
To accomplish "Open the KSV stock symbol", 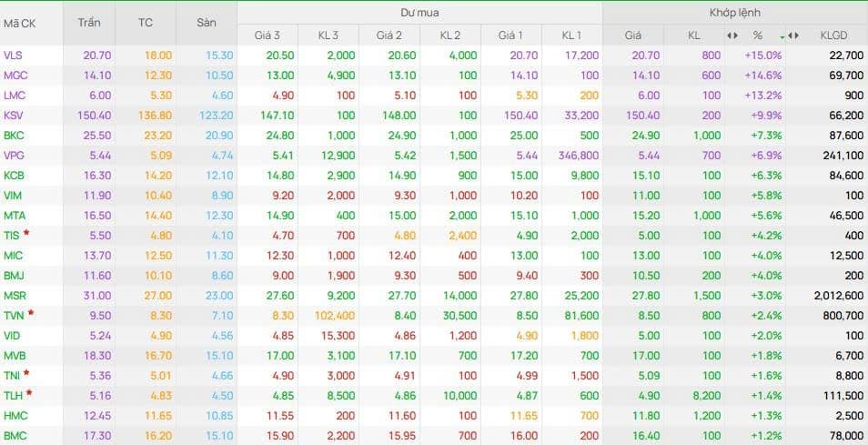I will (14, 116).
